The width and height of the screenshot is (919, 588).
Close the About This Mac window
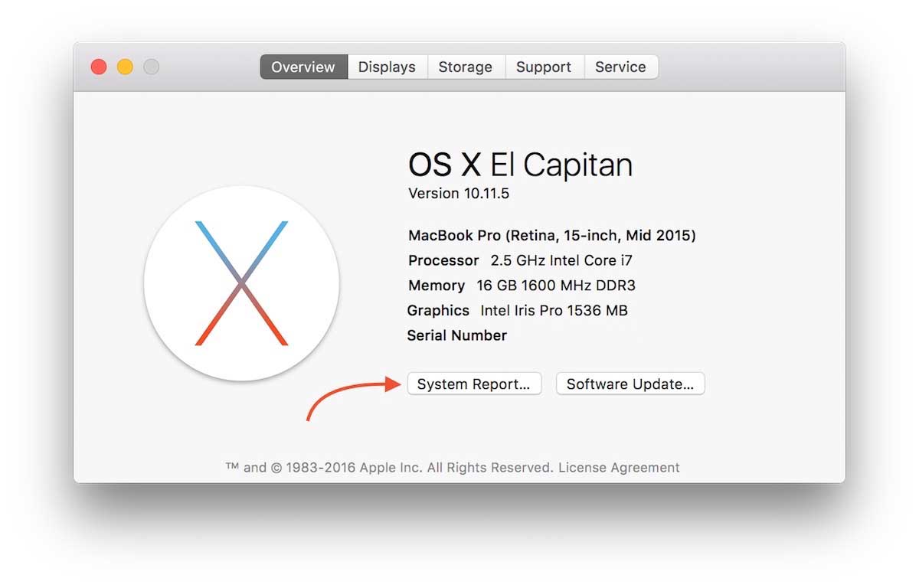click(99, 67)
